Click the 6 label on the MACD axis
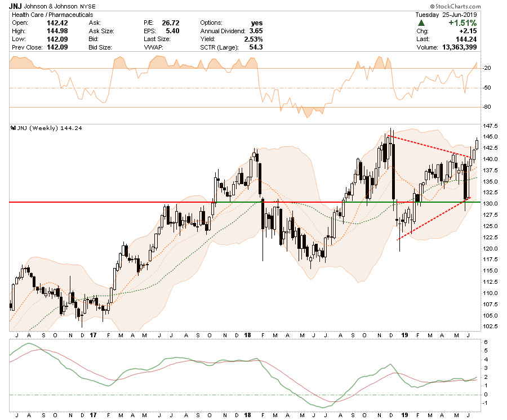This screenshot has width=507, height=420. 486,342
